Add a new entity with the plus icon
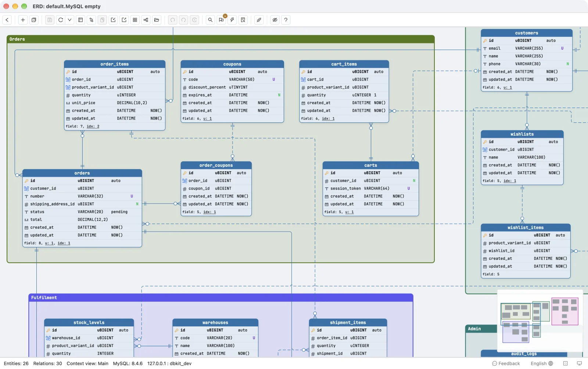The height and width of the screenshot is (369, 588). [x=23, y=20]
